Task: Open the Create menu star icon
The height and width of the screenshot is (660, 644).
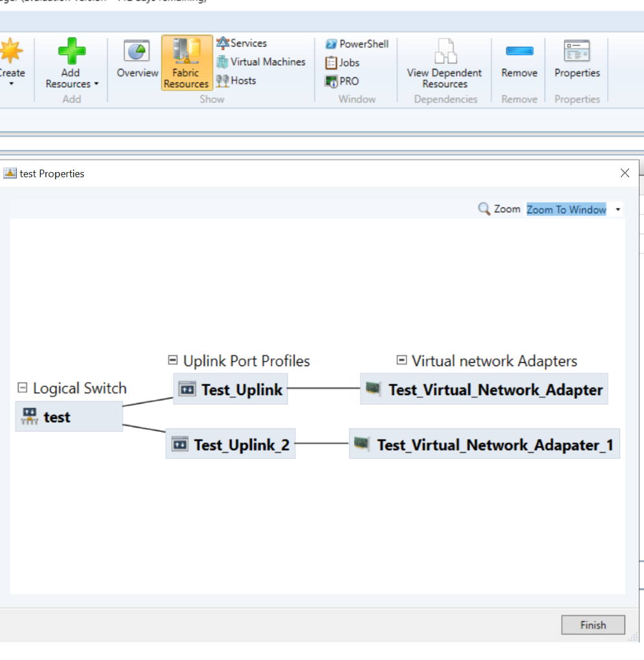Action: point(11,50)
